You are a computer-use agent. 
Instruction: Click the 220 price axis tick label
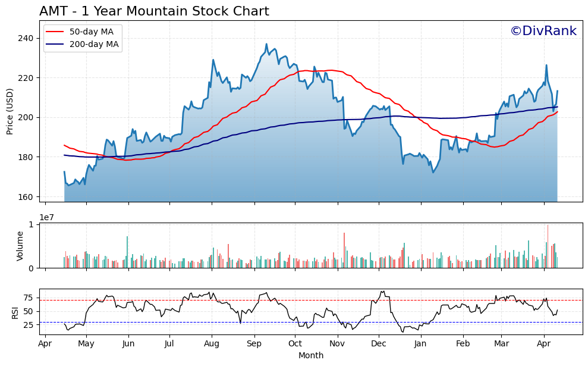coord(25,78)
